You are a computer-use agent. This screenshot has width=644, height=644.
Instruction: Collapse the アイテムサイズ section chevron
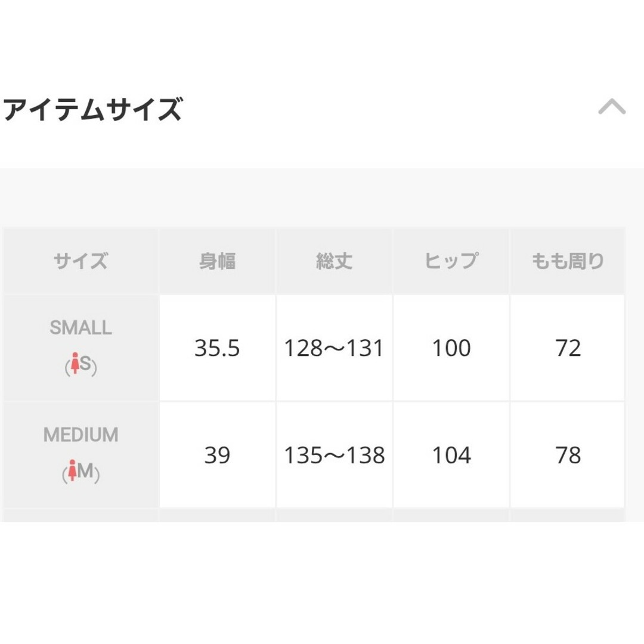point(612,107)
